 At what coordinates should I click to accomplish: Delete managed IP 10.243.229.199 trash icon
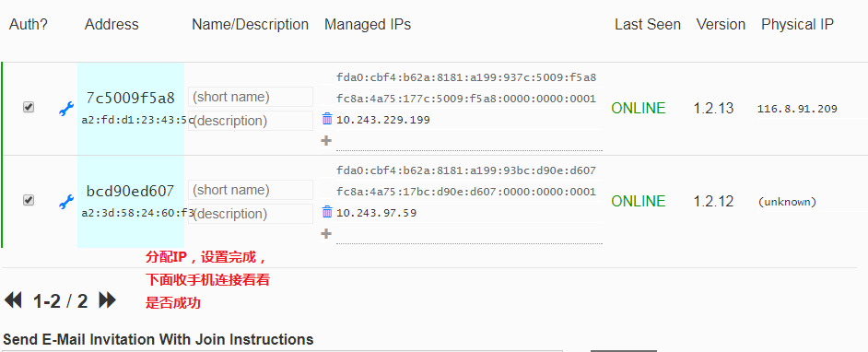click(327, 119)
